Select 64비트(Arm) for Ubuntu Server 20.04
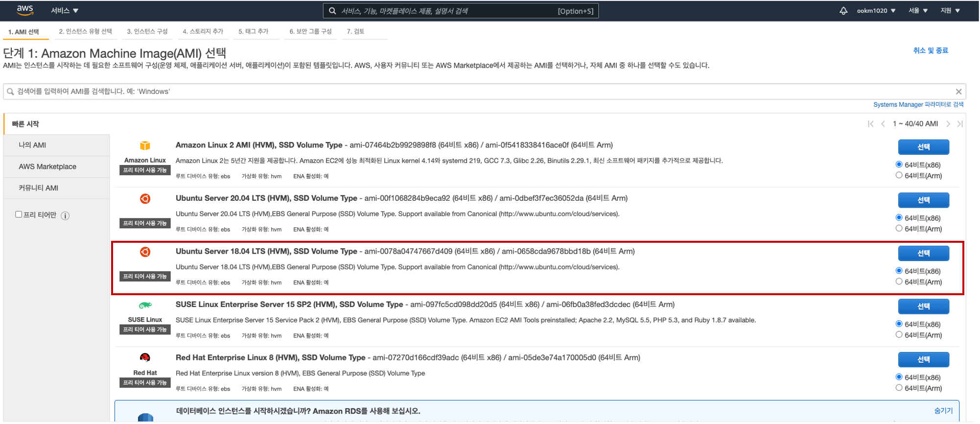 pyautogui.click(x=899, y=229)
